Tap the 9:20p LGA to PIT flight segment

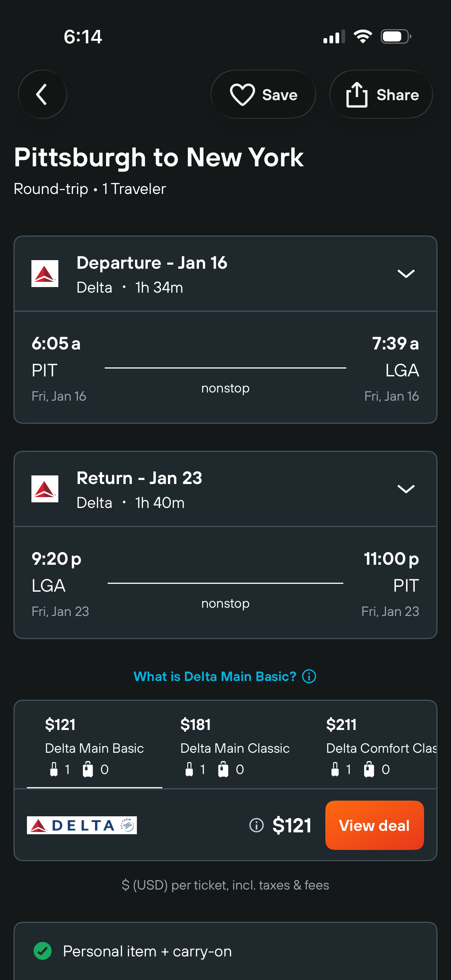(225, 583)
